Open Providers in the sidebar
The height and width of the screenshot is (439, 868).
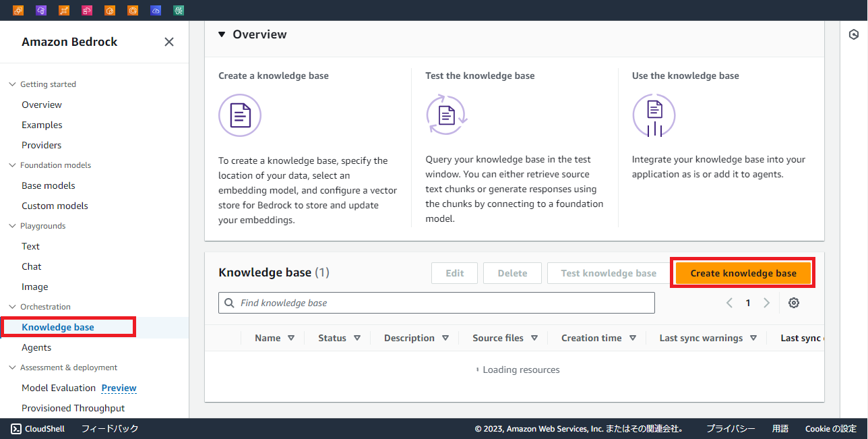pos(41,145)
